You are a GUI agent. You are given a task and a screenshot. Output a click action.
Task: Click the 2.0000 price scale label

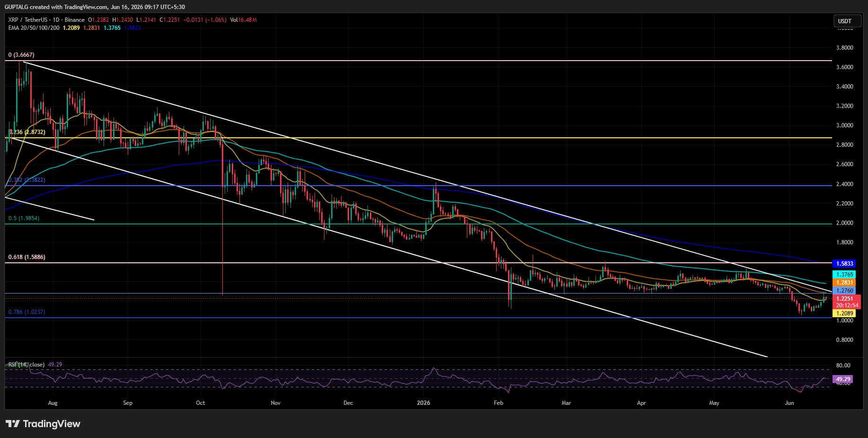tap(845, 223)
